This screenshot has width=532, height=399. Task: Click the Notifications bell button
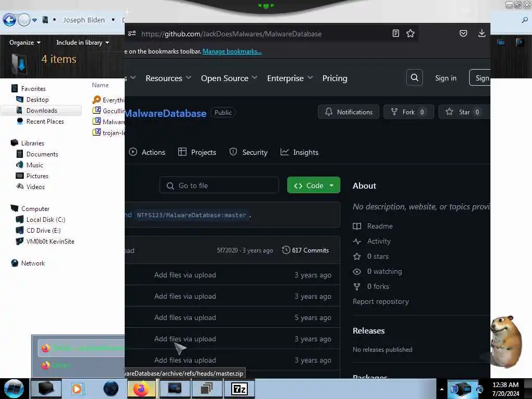[x=349, y=112]
